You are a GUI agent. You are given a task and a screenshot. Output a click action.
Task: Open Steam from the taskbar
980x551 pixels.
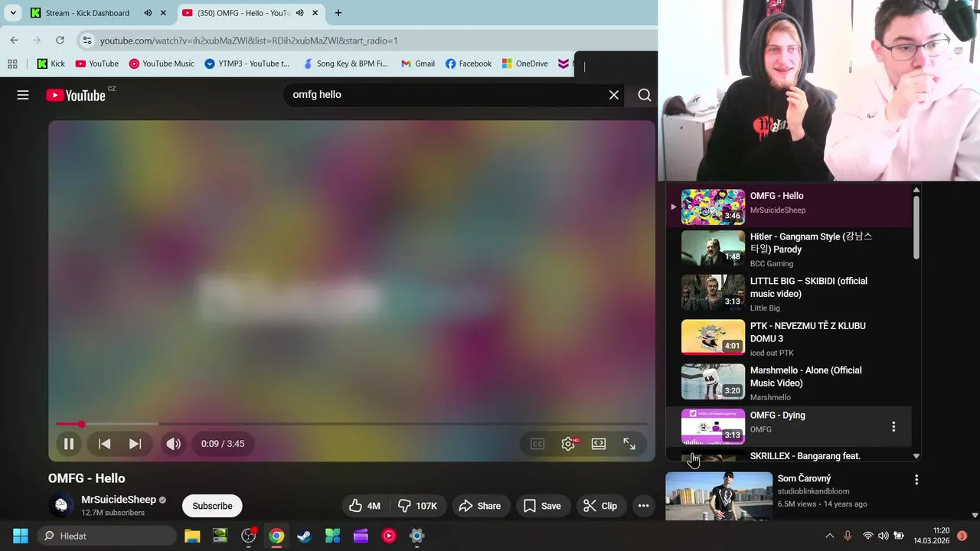305,536
